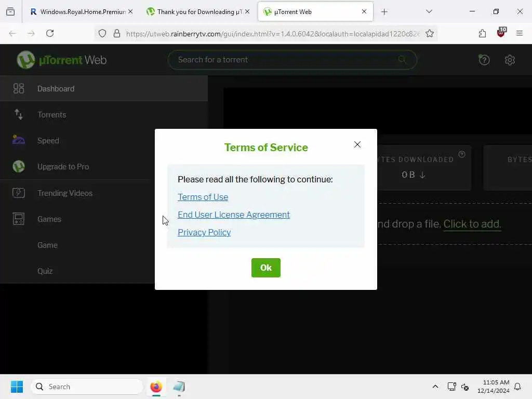
Task: Click the Trending Videos icon
Action: [x=18, y=193]
